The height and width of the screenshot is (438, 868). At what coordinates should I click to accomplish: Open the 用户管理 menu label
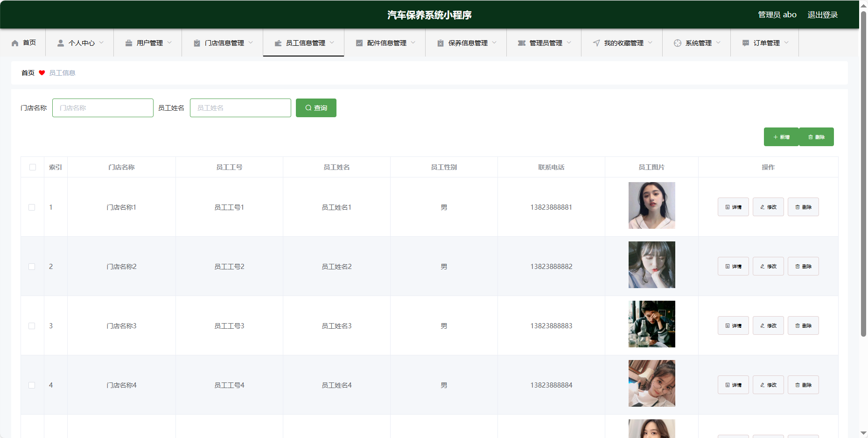coord(150,43)
